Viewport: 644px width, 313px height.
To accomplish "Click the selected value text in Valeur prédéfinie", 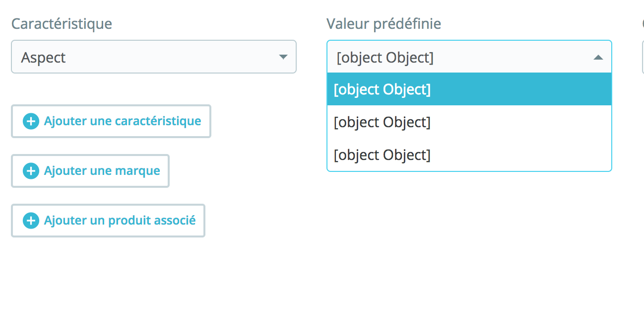I will coord(385,58).
